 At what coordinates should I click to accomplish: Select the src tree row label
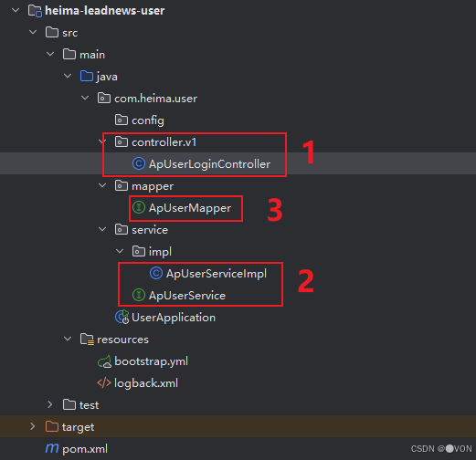(x=70, y=33)
